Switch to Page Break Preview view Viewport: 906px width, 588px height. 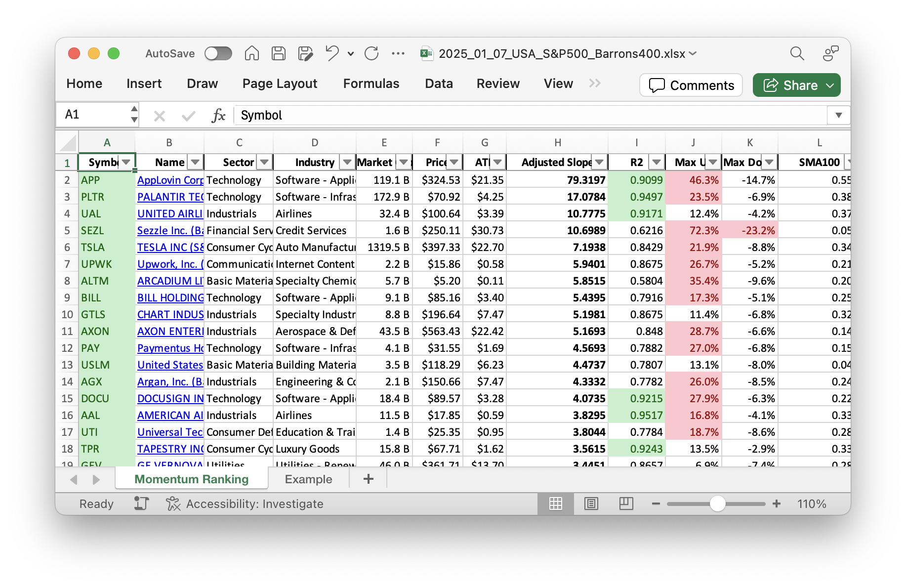click(626, 504)
